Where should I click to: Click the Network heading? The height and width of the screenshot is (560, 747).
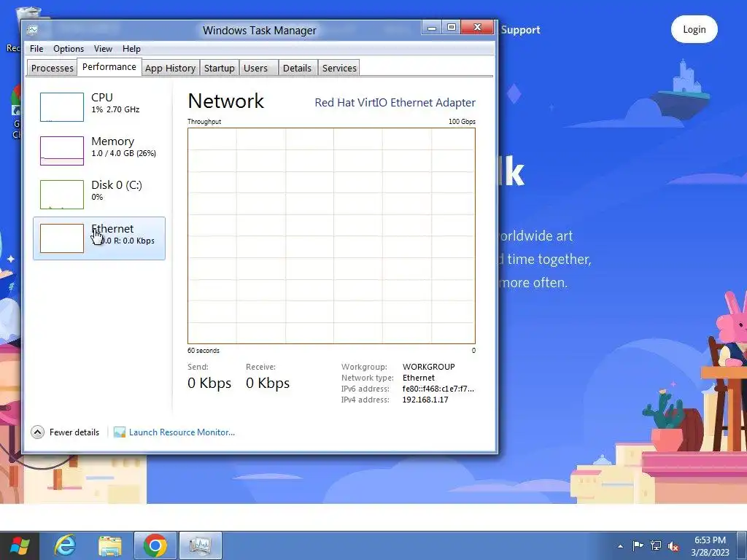(226, 101)
